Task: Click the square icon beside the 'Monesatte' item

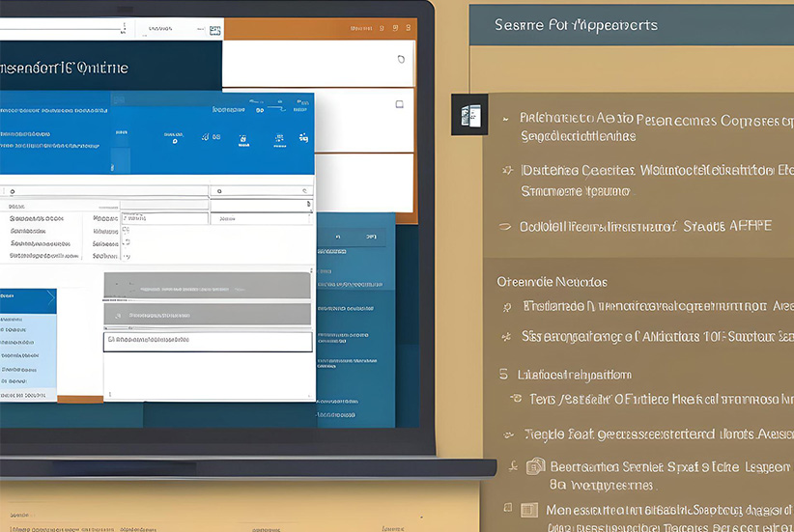Action: coord(528,510)
